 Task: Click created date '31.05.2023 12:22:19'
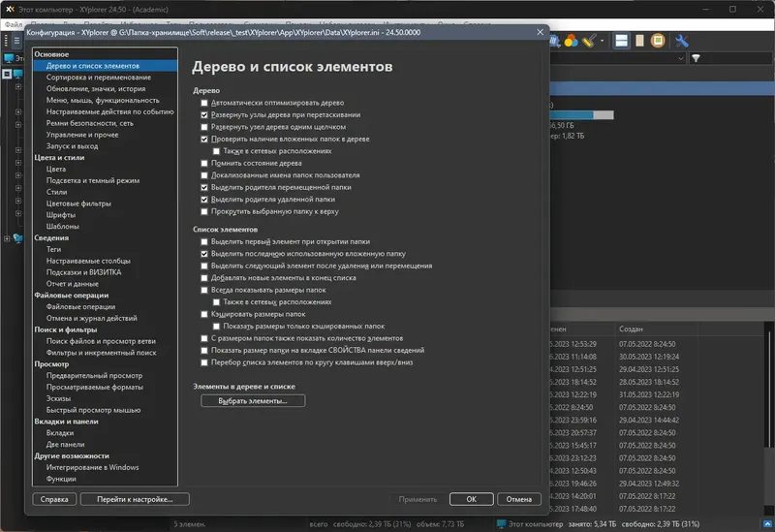(x=649, y=394)
